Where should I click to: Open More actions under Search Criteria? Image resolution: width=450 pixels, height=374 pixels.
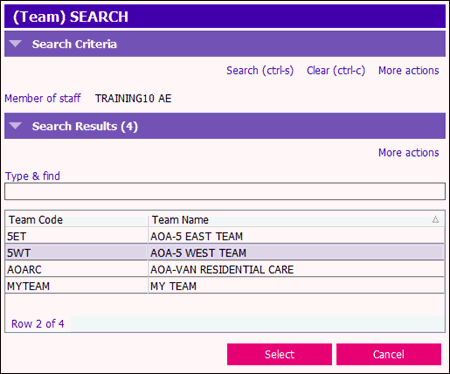(409, 71)
